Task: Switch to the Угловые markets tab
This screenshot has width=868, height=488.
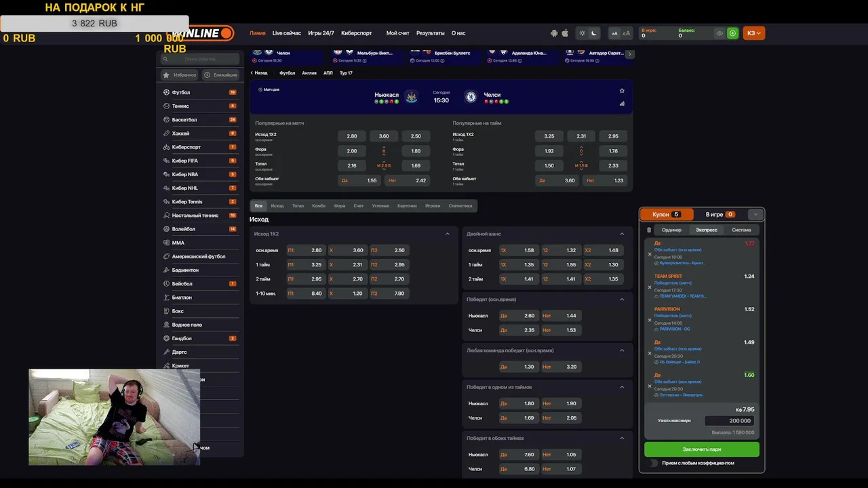Action: 380,205
